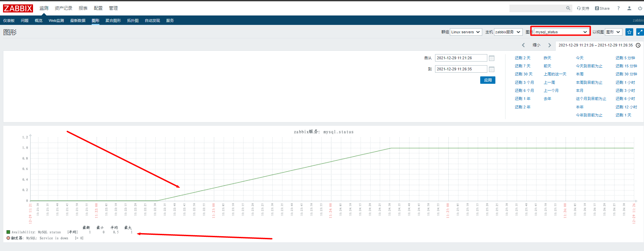Viewport: 644px width, 251px height.
Task: Switch to 拓扑图 submenu
Action: [133, 21]
